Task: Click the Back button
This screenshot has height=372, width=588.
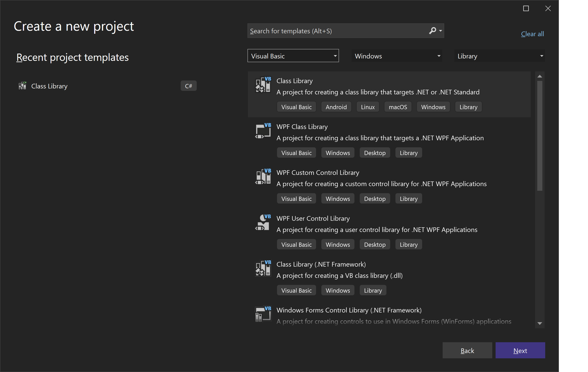Action: [x=467, y=350]
